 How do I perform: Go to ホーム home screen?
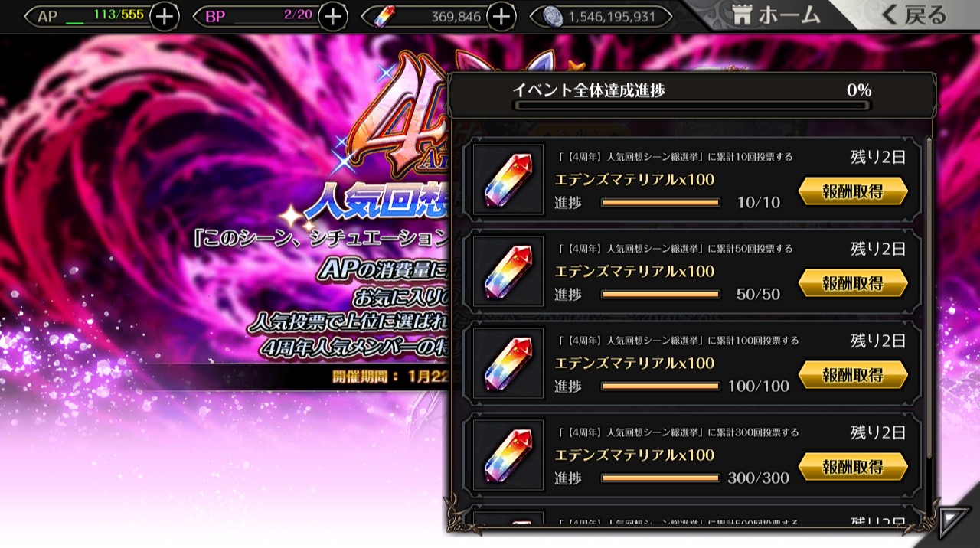point(775,15)
